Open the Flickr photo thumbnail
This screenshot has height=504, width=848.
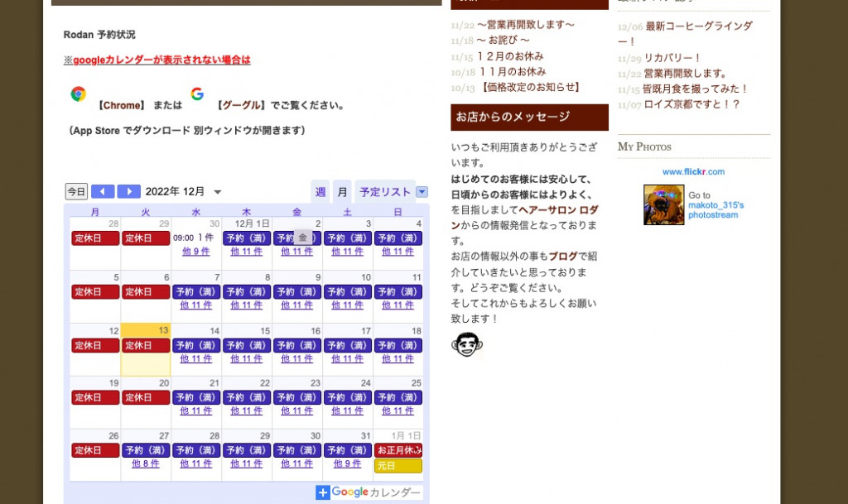click(663, 204)
